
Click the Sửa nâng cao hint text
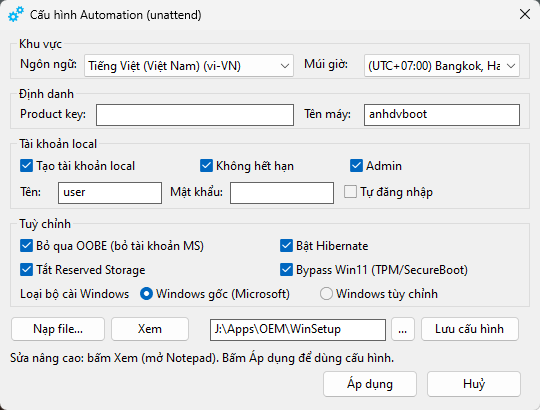tap(202, 358)
